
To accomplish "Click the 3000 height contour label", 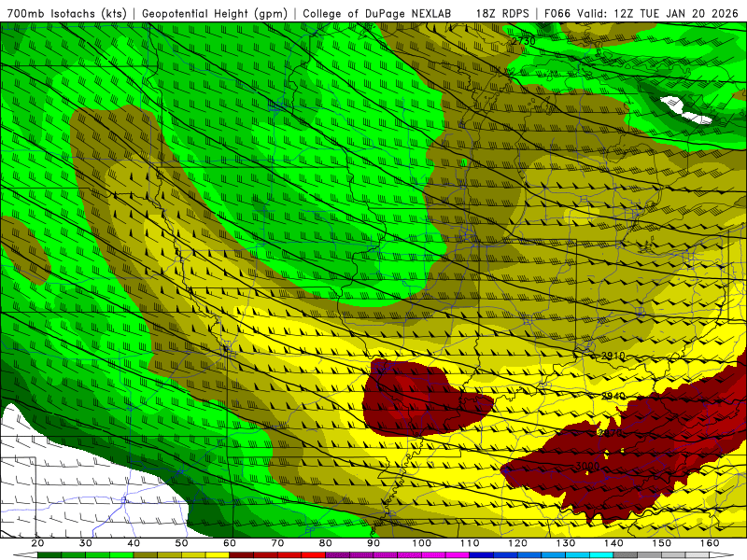I will (587, 466).
